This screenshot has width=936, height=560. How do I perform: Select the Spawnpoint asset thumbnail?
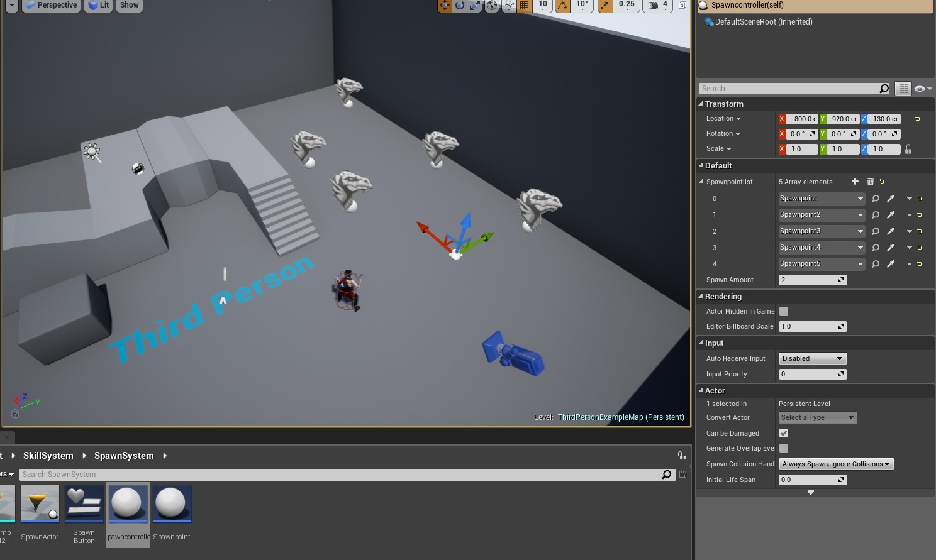[171, 504]
